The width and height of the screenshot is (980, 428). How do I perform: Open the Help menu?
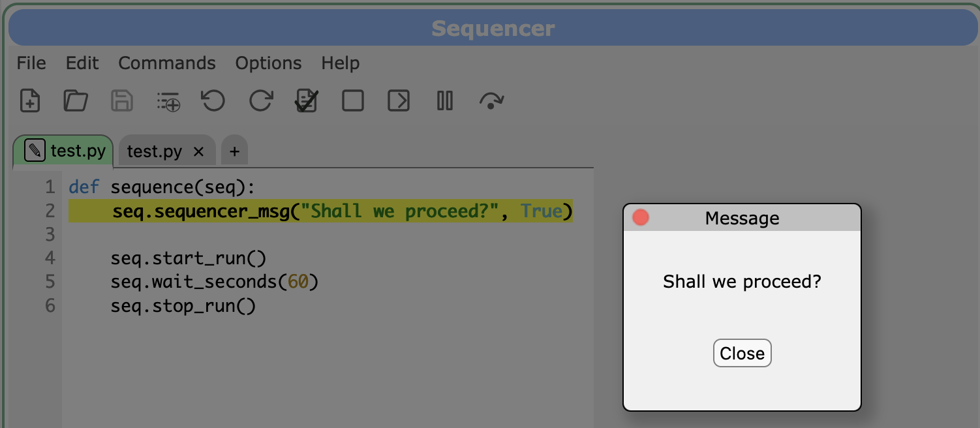click(x=341, y=63)
